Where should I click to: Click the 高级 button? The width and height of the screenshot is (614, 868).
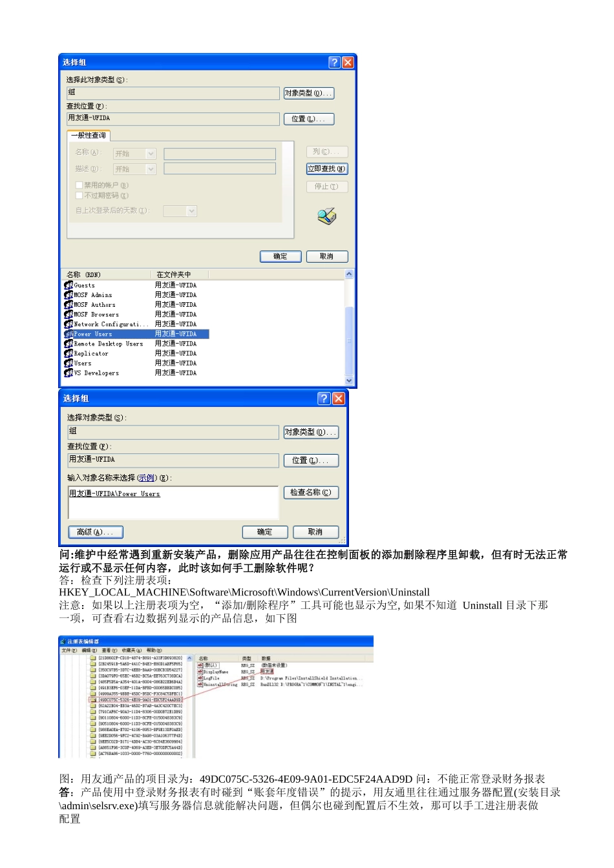(96, 532)
